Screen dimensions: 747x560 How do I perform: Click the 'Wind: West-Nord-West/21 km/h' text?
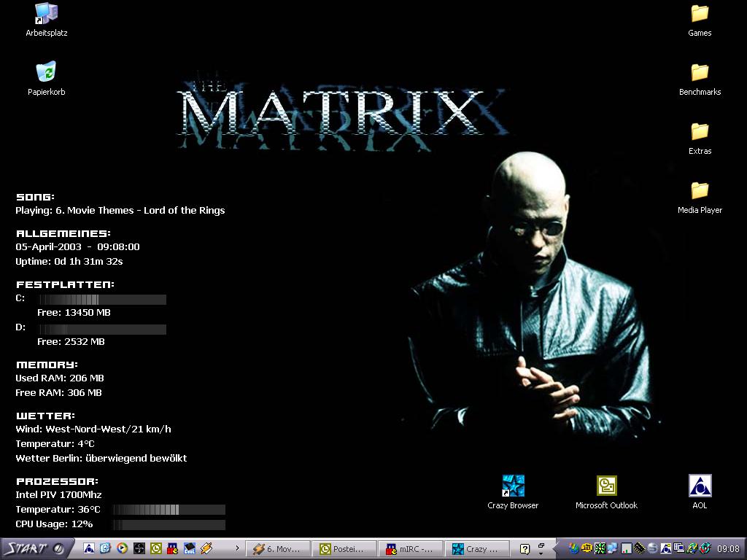[x=93, y=429]
